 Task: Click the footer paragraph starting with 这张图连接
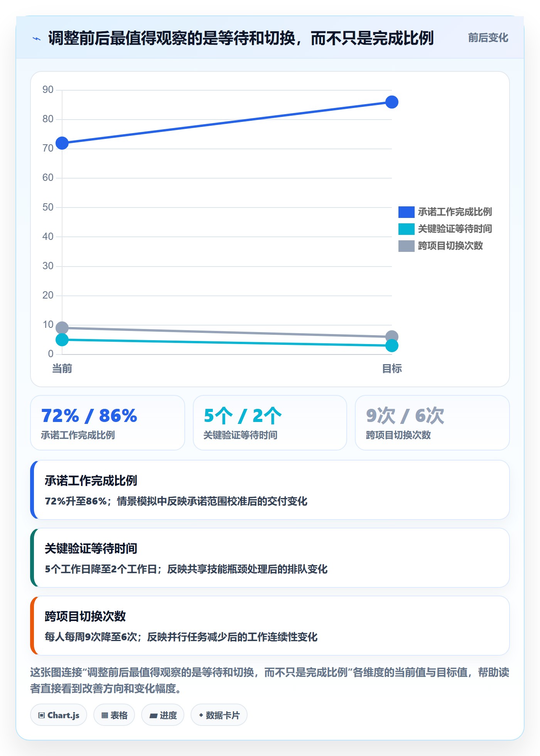[270, 680]
